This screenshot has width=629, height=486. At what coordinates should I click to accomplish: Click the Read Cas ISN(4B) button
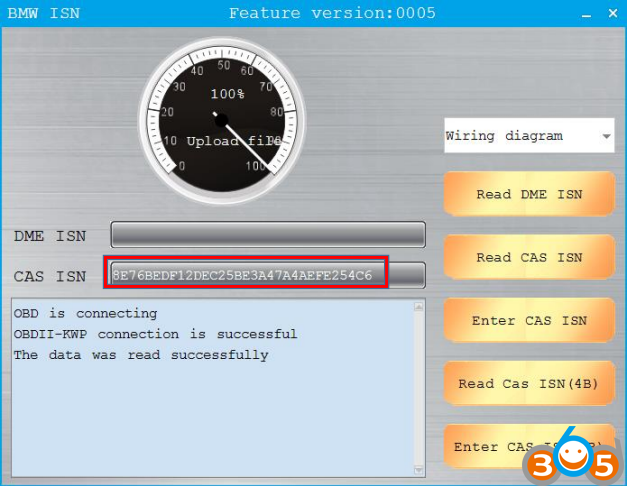point(528,384)
